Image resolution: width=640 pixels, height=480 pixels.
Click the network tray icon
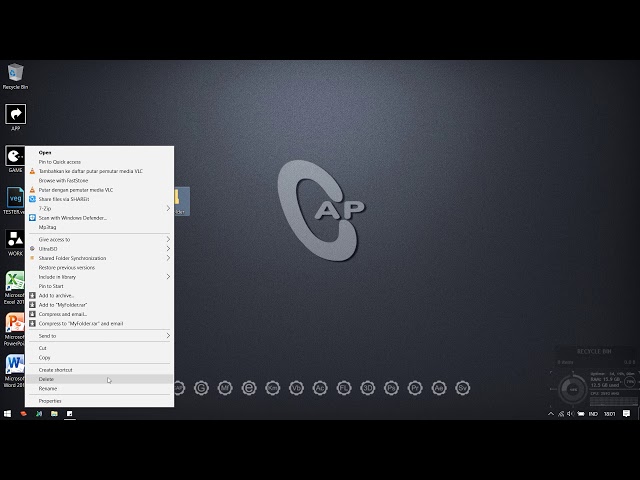coord(561,413)
